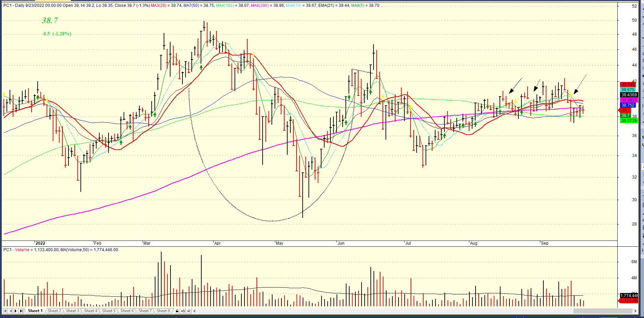The height and width of the screenshot is (318, 644).
Task: Jump to the last sheet tab arrow
Action: [x=21, y=311]
